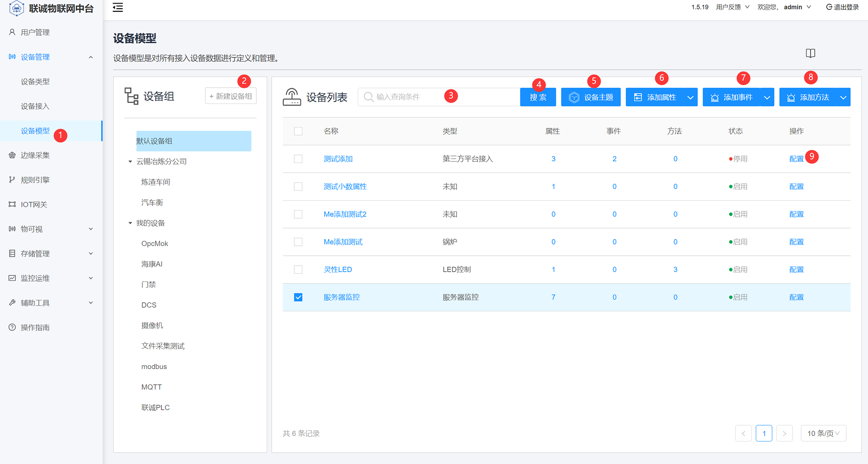868x464 pixels.
Task: Click the 设备管理 sidebar icon
Action: click(12, 57)
